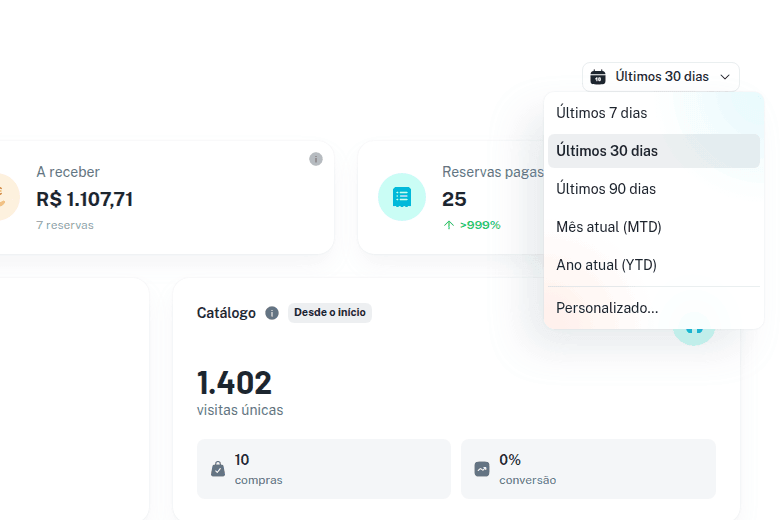Click the A receber label
The image size is (780, 520).
[68, 172]
